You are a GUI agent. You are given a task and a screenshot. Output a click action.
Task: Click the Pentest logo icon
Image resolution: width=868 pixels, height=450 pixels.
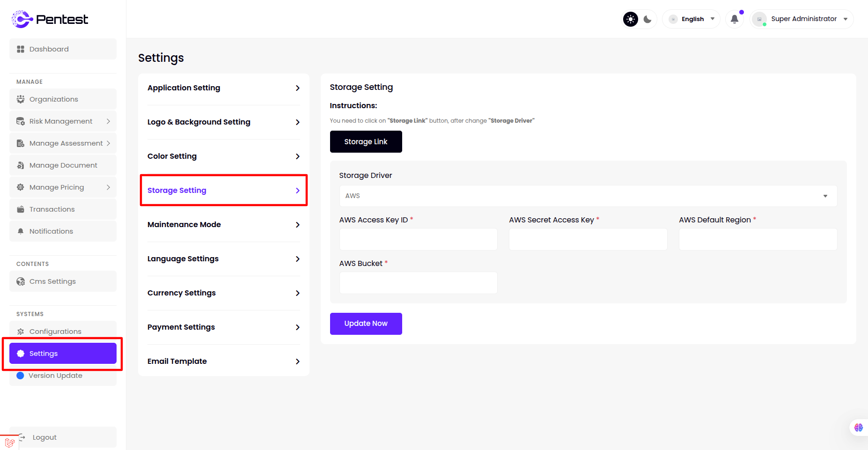pos(22,19)
